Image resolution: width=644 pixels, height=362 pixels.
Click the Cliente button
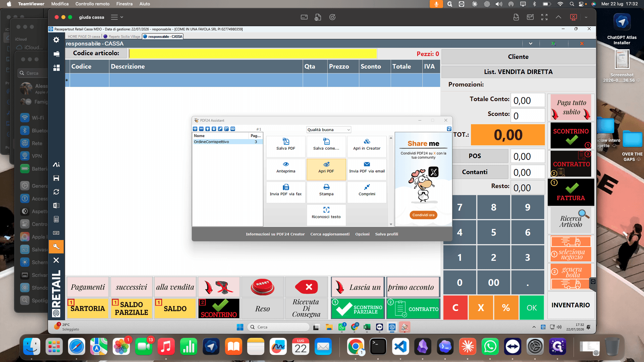click(518, 57)
